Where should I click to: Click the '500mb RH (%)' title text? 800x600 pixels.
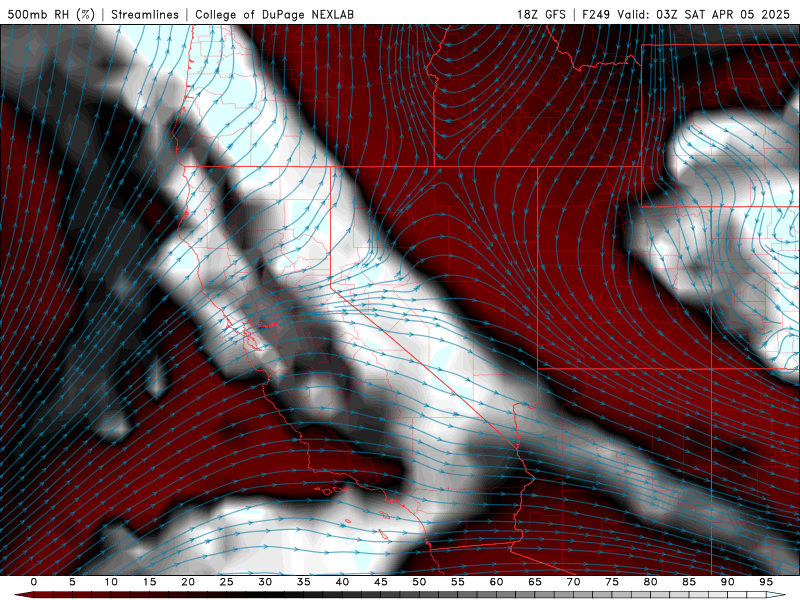(51, 14)
